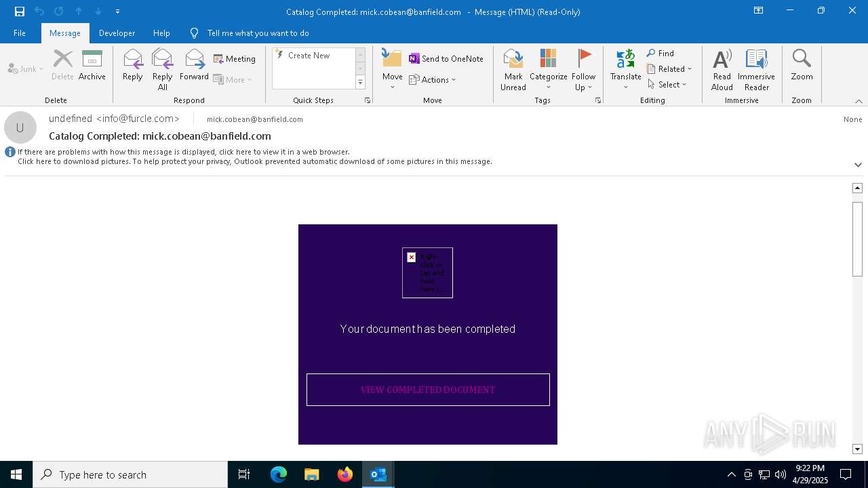
Task: Switch to the Message ribbon tab
Action: (65, 33)
